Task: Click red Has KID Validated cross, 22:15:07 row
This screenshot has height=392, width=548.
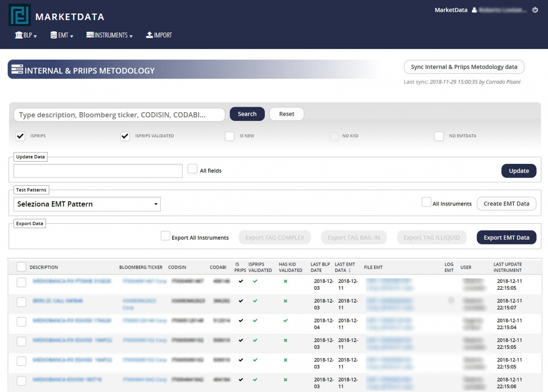Action: click(x=285, y=301)
